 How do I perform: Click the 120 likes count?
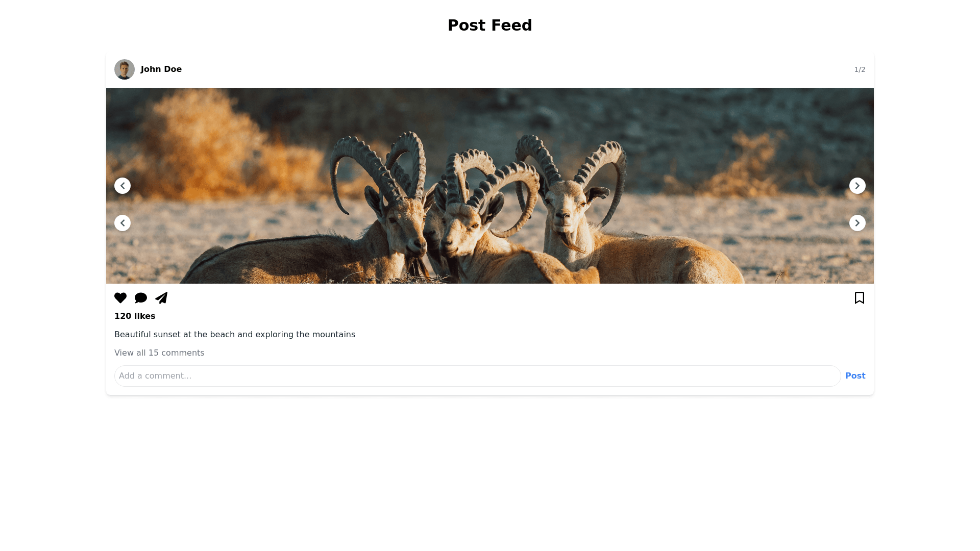tap(135, 316)
